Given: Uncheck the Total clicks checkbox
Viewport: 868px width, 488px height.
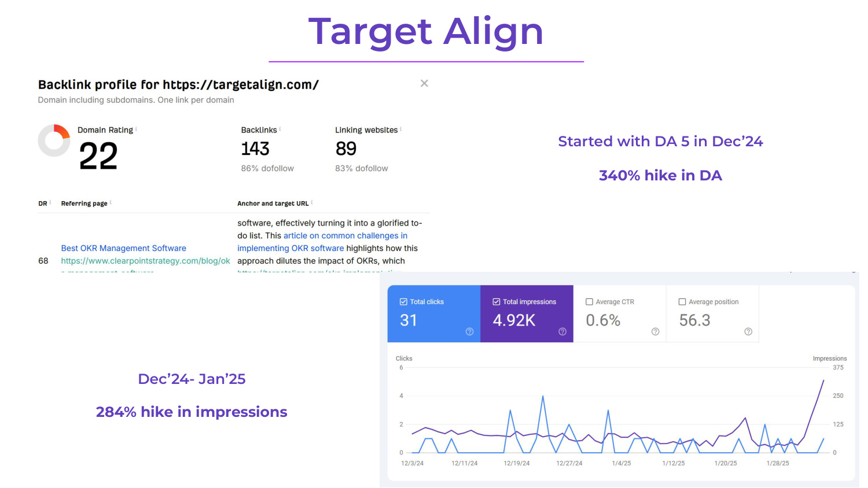Looking at the screenshot, I should click(403, 301).
